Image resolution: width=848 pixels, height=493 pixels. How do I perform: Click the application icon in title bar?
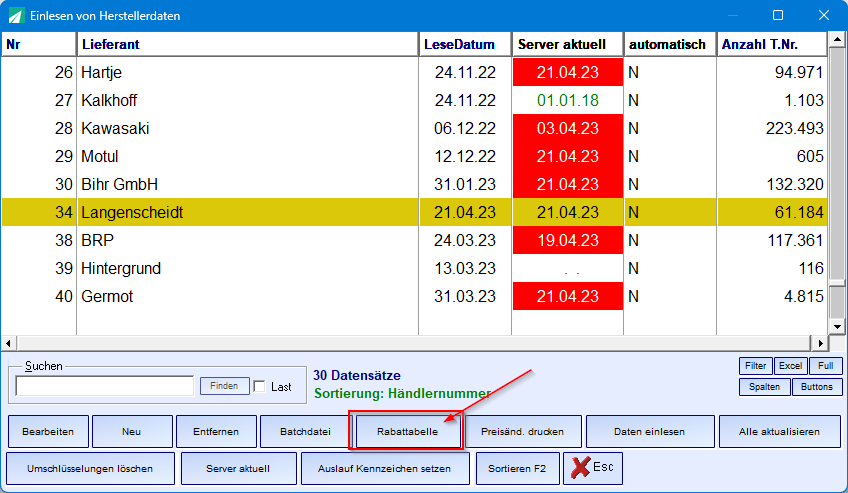[x=16, y=16]
